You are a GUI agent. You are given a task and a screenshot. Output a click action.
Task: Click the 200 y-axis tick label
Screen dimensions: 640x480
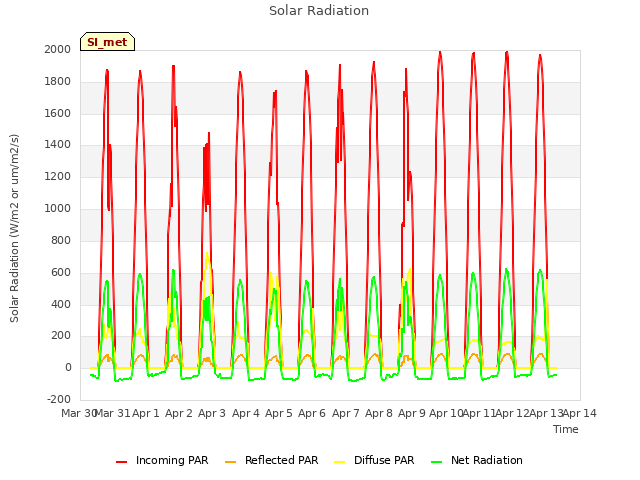61,336
